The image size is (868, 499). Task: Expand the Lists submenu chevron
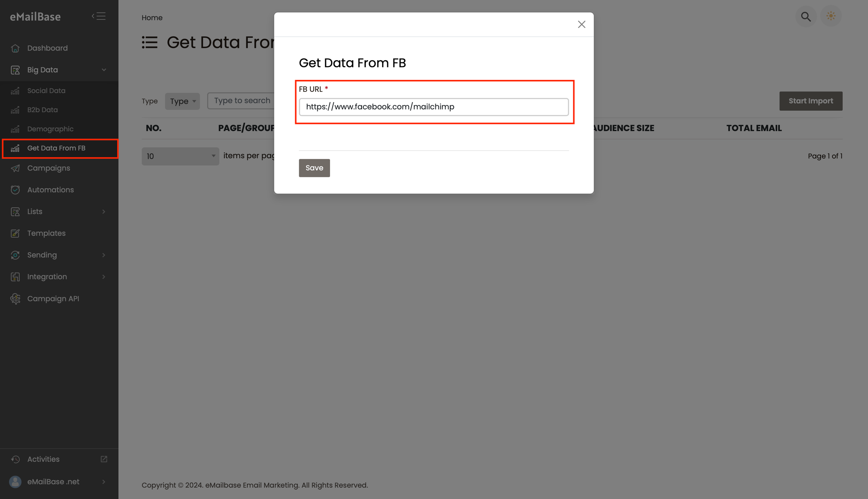coord(104,212)
